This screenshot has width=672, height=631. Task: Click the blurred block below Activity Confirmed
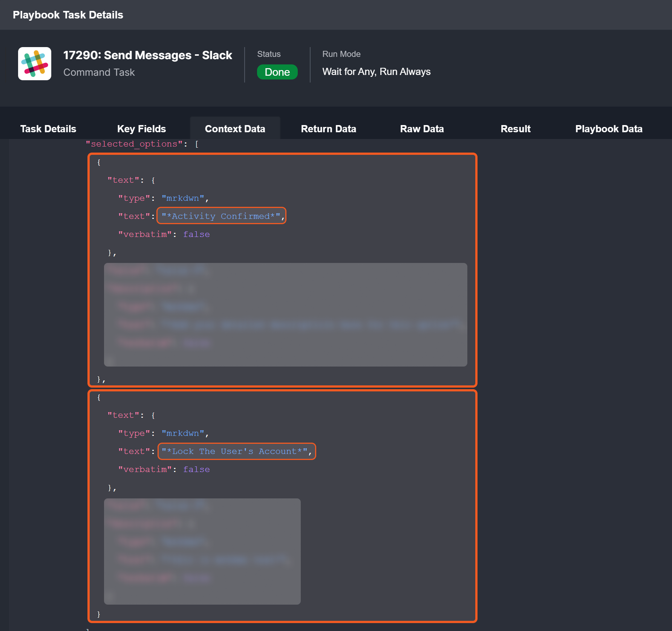coord(285,315)
